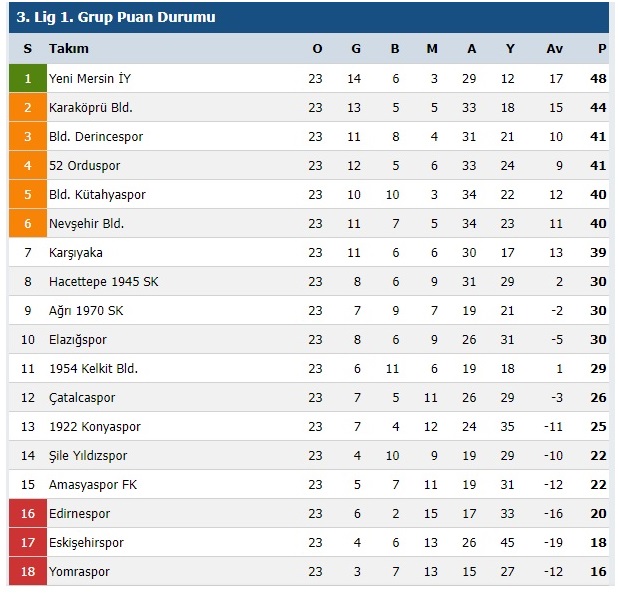
Task: Open Nevşehir Bld. team details
Action: pyautogui.click(x=86, y=223)
